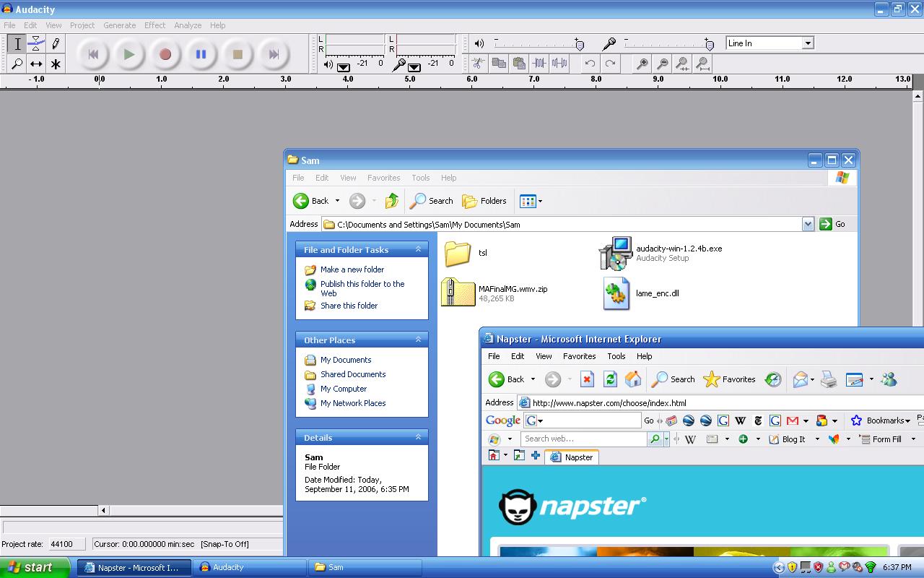Viewport: 924px width, 578px height.
Task: Click the Fit Selection in window icon
Action: tap(682, 64)
